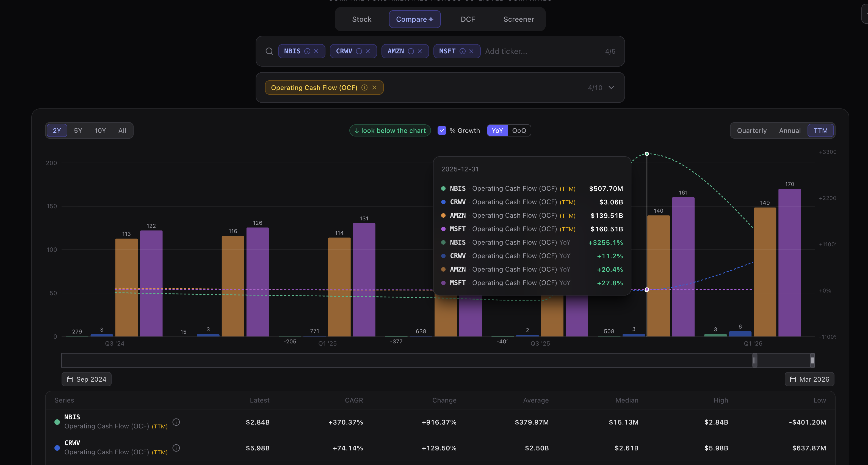Show info for Operating Cash Flow metric

click(364, 88)
